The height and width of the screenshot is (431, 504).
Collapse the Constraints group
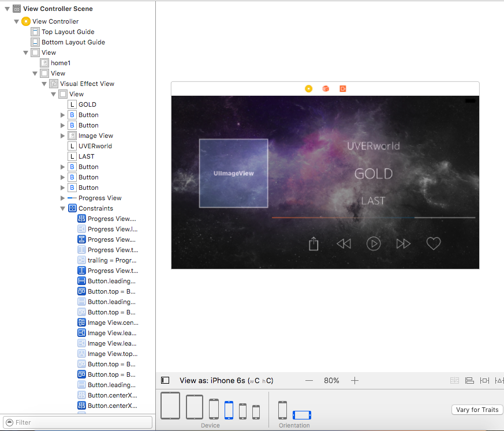tap(63, 208)
